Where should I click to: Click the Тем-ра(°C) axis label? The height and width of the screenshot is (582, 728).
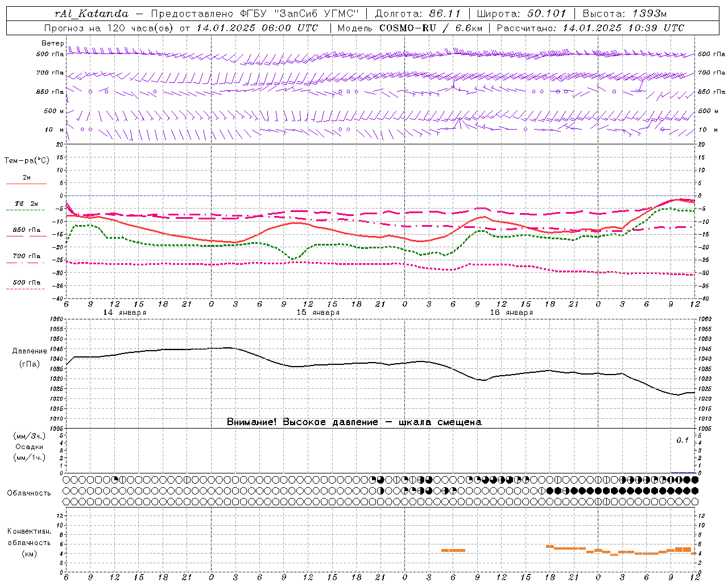tap(27, 161)
